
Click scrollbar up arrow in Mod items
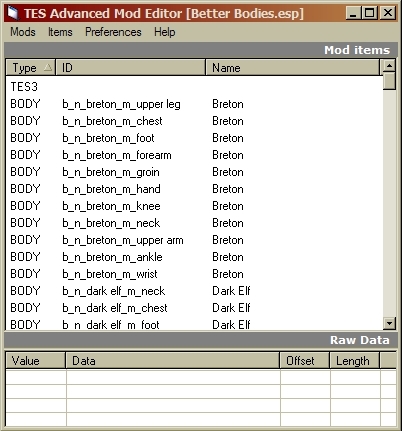[x=389, y=66]
